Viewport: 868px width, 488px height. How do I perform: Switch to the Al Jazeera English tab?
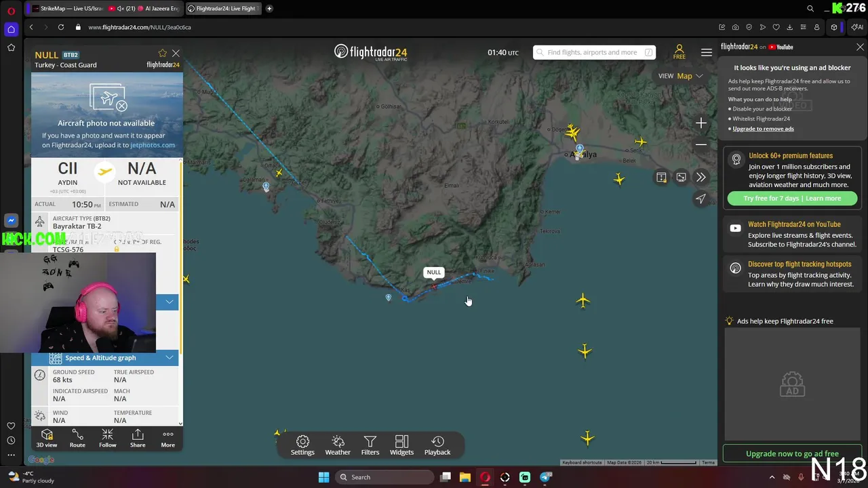(158, 8)
